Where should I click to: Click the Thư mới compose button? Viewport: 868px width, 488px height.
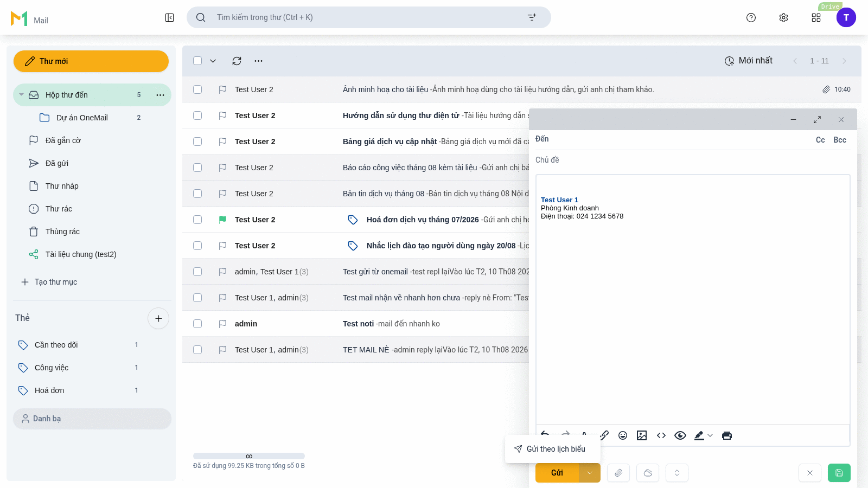(x=91, y=61)
